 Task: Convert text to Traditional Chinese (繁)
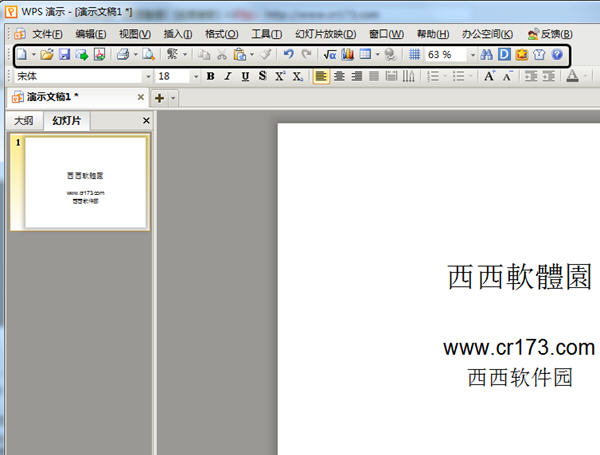click(172, 55)
